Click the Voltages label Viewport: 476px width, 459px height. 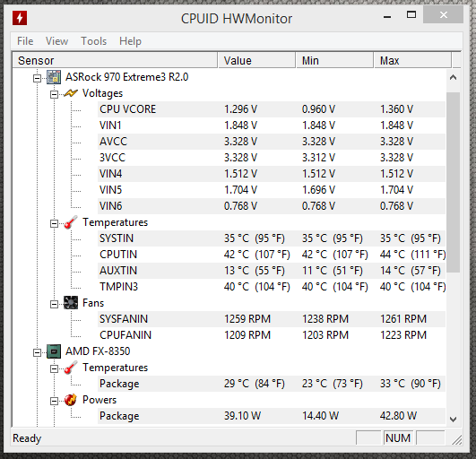[x=102, y=93]
